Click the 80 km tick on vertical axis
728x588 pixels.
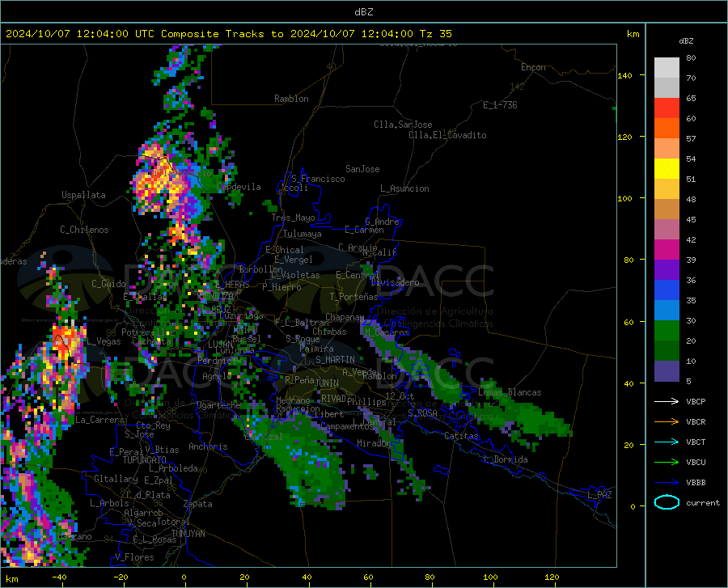pos(629,260)
